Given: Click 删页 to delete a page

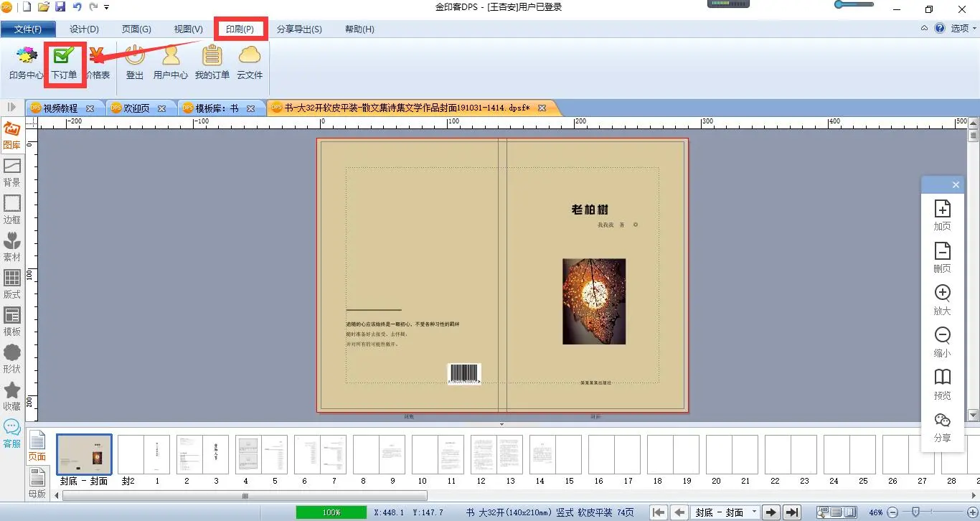Looking at the screenshot, I should click(942, 258).
